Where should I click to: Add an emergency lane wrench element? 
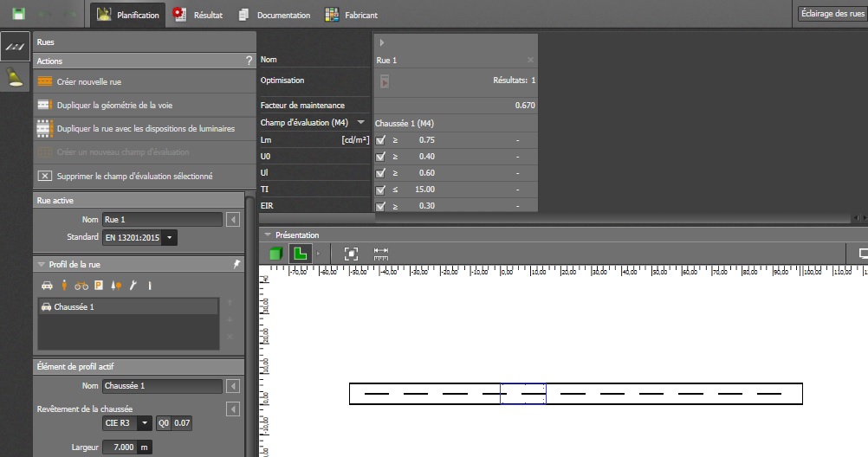133,286
